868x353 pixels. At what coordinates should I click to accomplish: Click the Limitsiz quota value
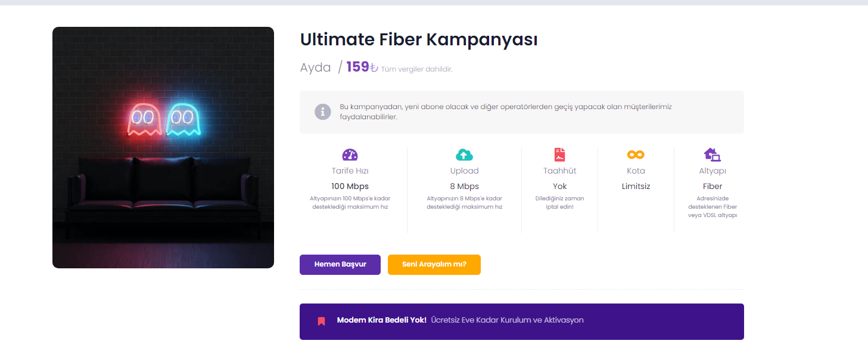(x=636, y=186)
